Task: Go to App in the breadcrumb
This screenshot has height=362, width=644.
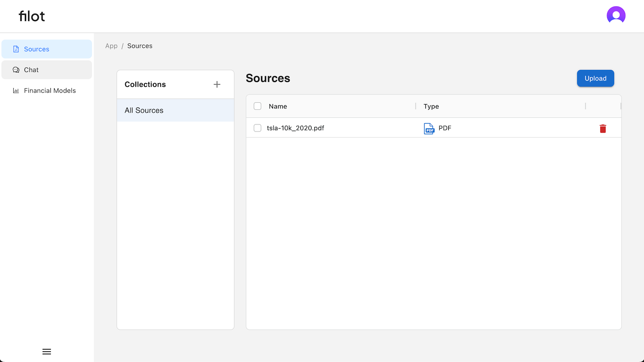Action: pos(111,46)
